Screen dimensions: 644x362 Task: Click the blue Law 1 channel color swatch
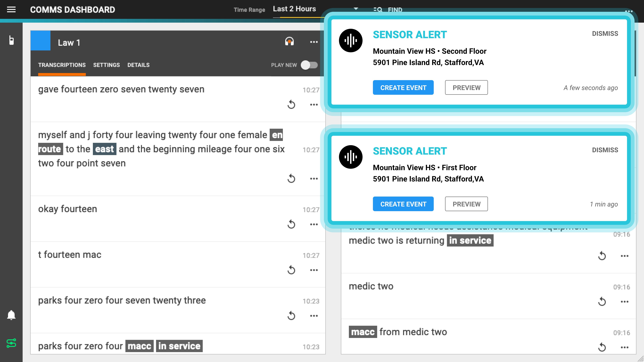click(x=41, y=41)
